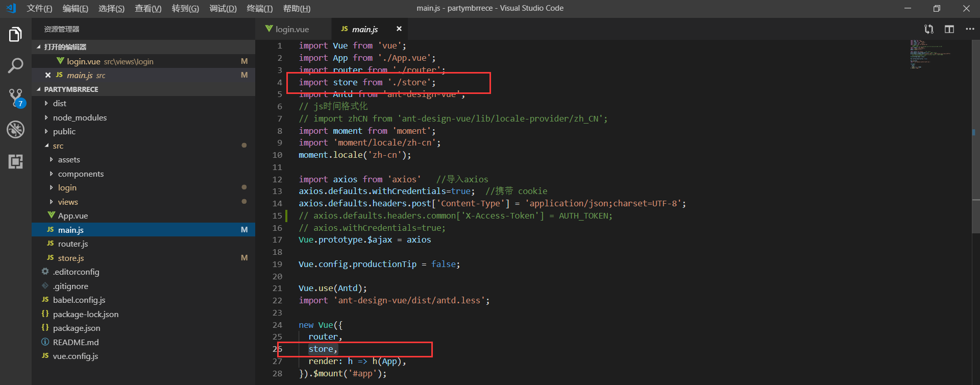Click the JS icon beside router.js
The height and width of the screenshot is (385, 980).
coord(50,244)
